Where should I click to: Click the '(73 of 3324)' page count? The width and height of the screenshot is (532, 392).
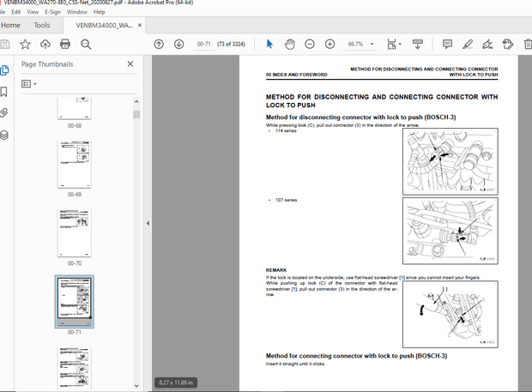pos(231,44)
